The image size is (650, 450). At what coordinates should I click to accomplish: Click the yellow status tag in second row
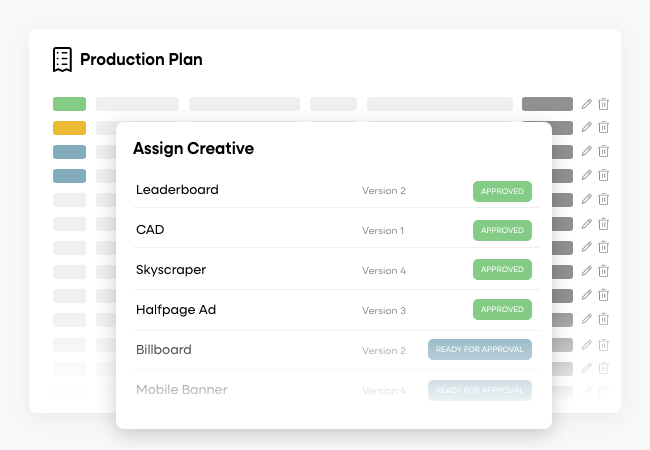(x=69, y=128)
